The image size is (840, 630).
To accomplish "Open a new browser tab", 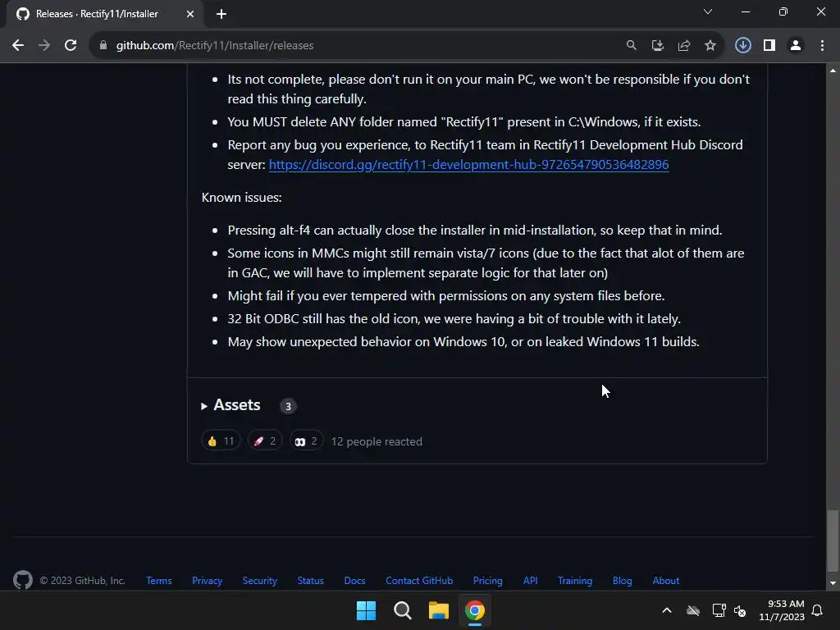I will click(x=221, y=14).
